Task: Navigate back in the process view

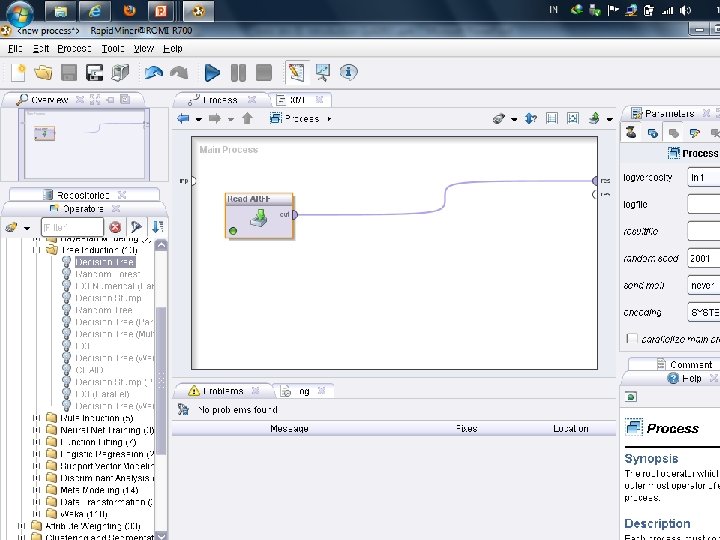Action: click(x=183, y=118)
